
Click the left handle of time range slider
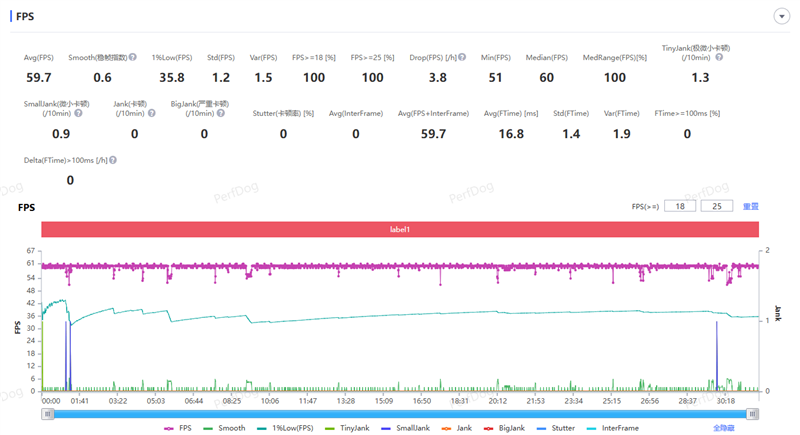pyautogui.click(x=46, y=413)
